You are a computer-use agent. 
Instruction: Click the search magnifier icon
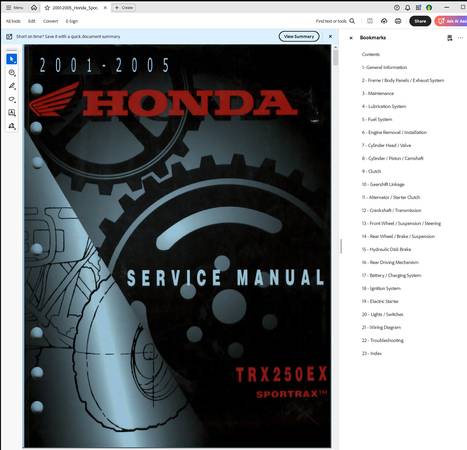pos(352,21)
